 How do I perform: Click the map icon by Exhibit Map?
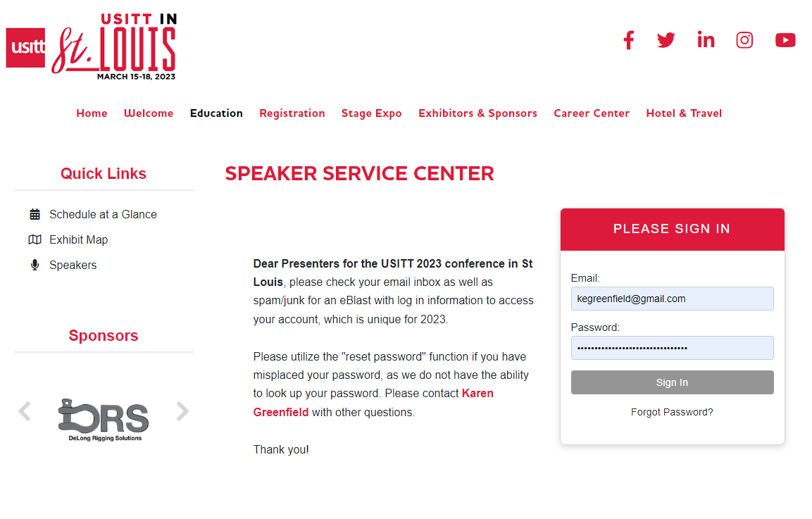[35, 239]
